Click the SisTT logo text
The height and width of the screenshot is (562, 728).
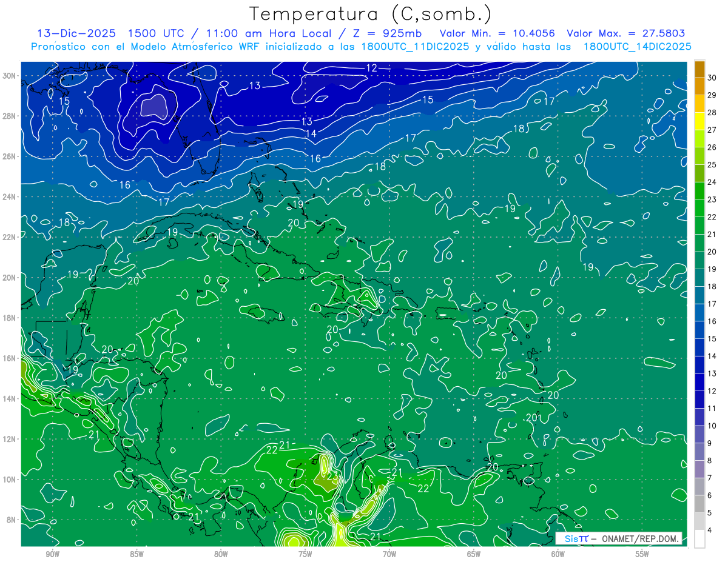[576, 538]
